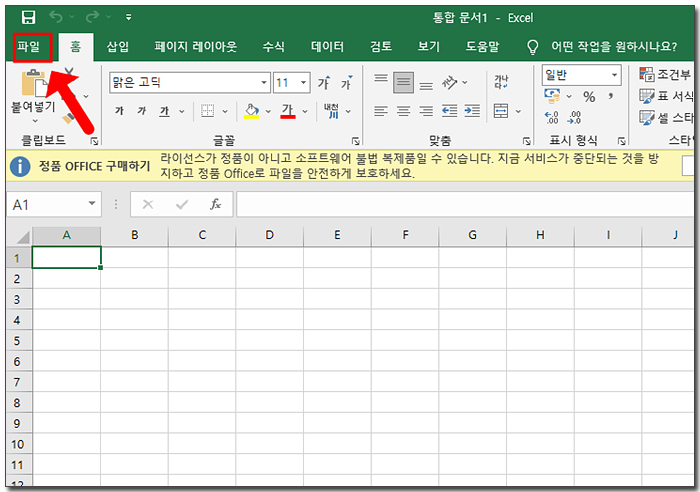Open the 검토 tab
Image resolution: width=700 pixels, height=492 pixels.
click(x=381, y=47)
